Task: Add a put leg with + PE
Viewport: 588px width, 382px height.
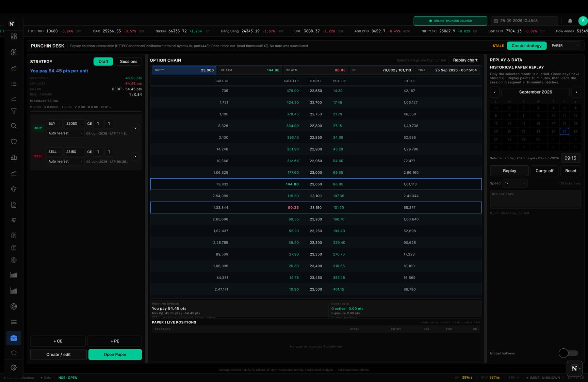Action: point(115,341)
